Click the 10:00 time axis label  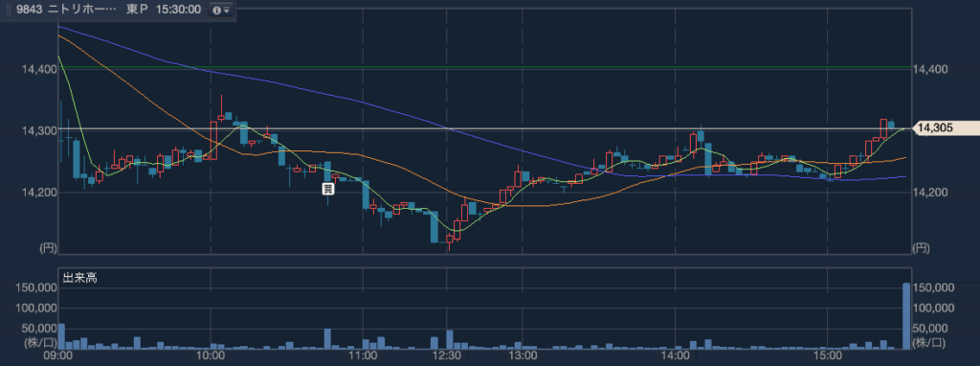pos(211,356)
